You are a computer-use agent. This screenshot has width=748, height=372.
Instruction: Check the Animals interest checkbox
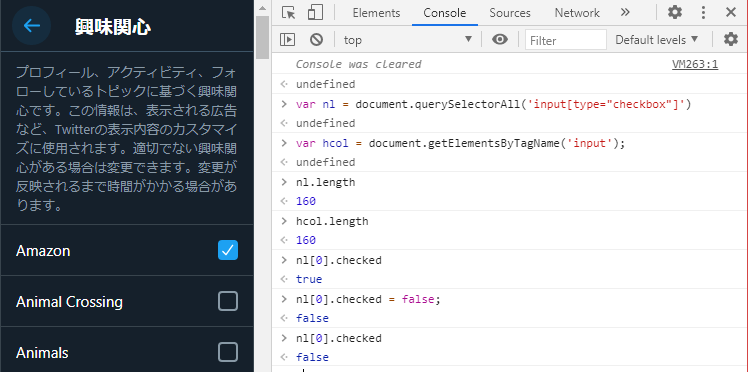(x=228, y=352)
